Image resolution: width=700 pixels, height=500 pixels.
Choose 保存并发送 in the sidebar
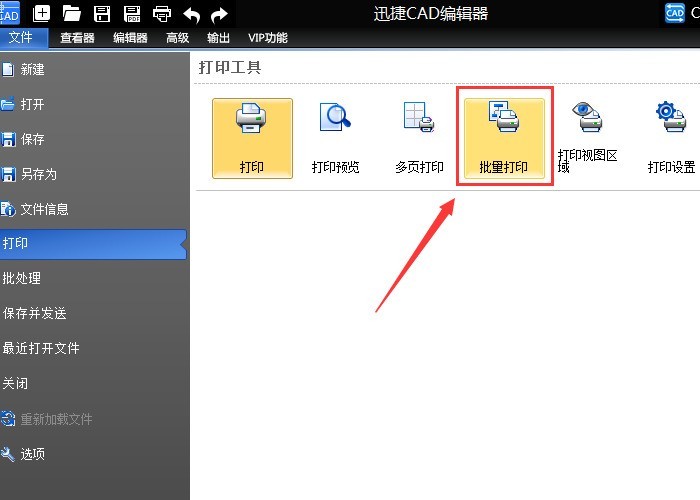[95, 313]
